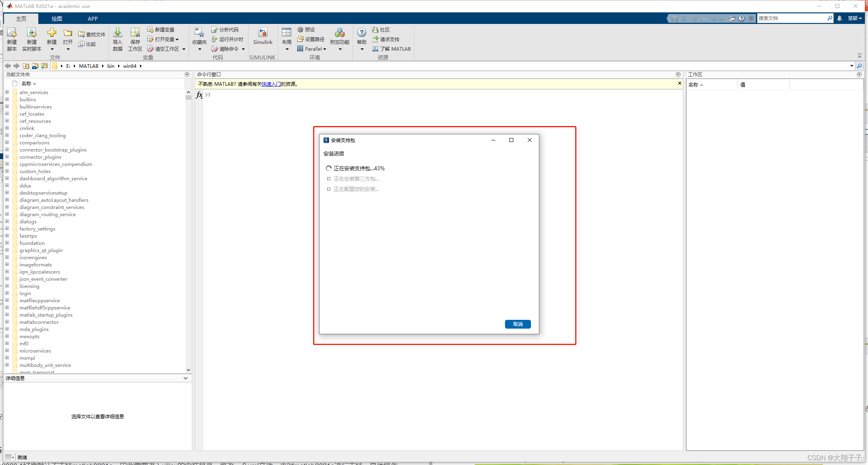This screenshot has height=465, width=868.
Task: Click the 取消 (Cancel) button in the installer
Action: tap(517, 324)
